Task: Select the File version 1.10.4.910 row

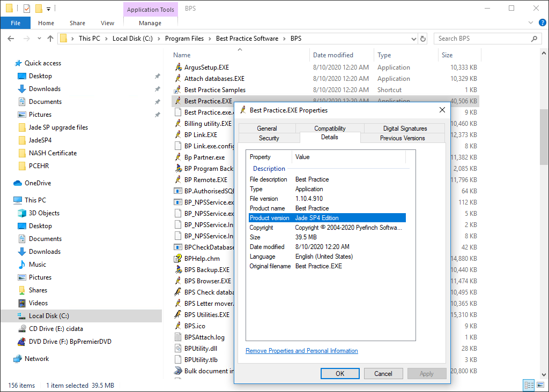Action: point(327,199)
